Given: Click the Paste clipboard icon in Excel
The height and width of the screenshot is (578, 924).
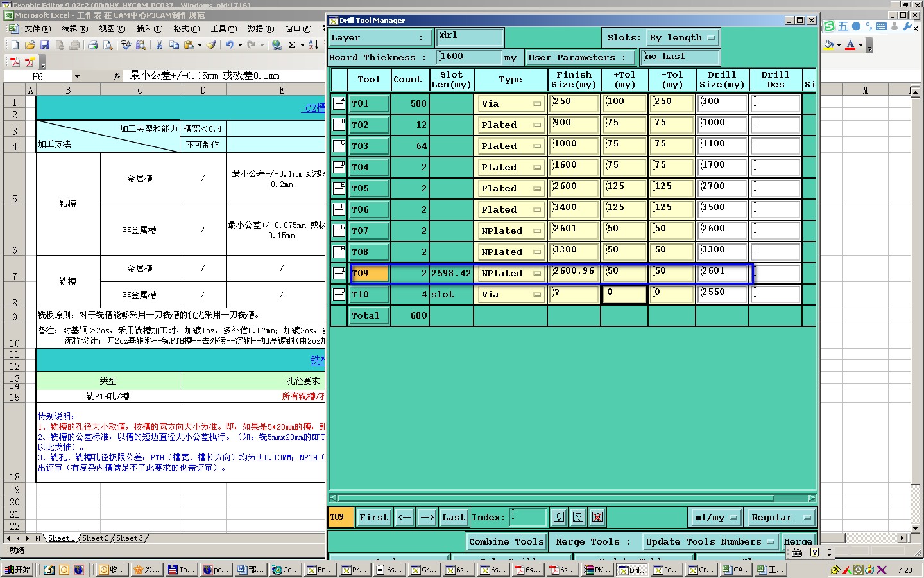Looking at the screenshot, I should (189, 45).
